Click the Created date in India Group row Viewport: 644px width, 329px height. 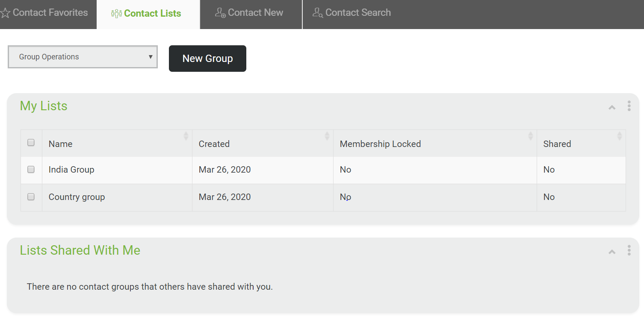pyautogui.click(x=225, y=170)
